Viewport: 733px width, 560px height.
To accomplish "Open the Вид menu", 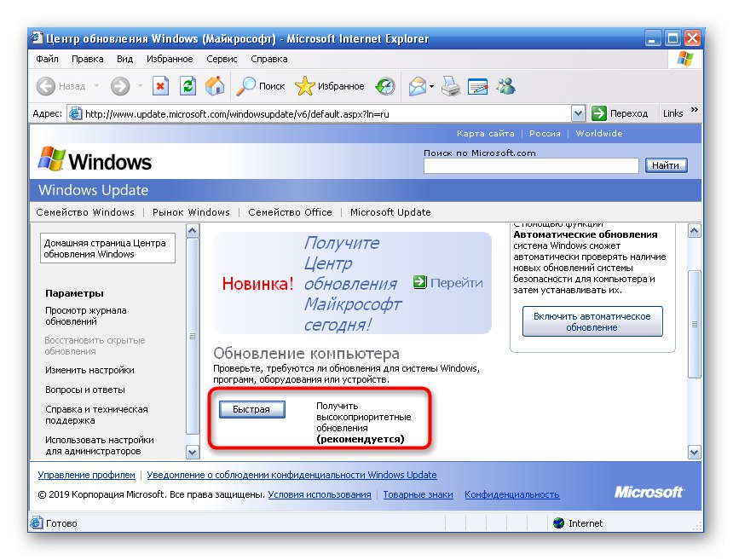I will [x=124, y=59].
